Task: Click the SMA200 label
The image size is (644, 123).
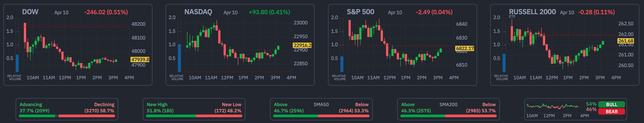Action: click(x=448, y=105)
